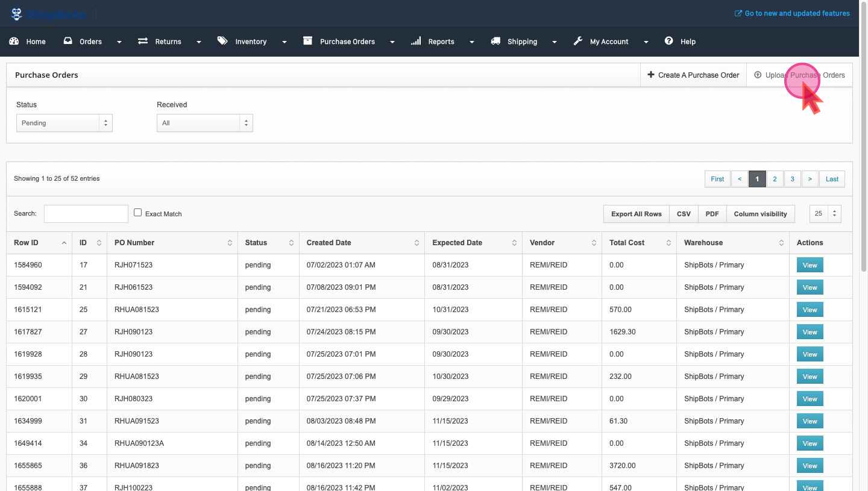Viewport: 868px width, 491px height.
Task: Click created date 08/03/2023 08:48 PM cell
Action: [x=362, y=421]
